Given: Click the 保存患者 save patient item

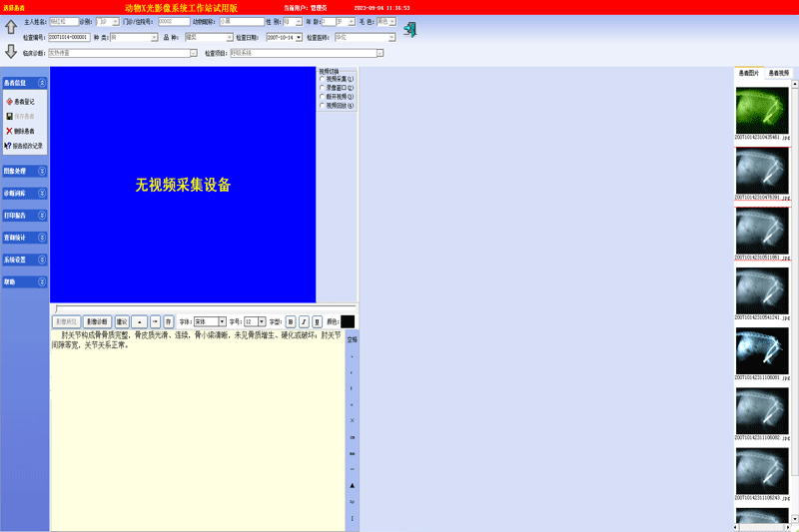Looking at the screenshot, I should (x=20, y=116).
